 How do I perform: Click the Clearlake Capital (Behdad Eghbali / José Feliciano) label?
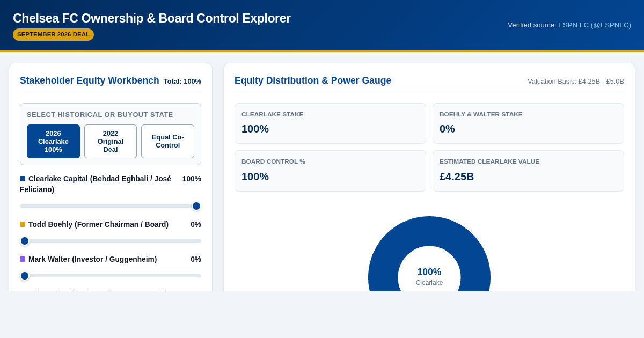click(96, 184)
